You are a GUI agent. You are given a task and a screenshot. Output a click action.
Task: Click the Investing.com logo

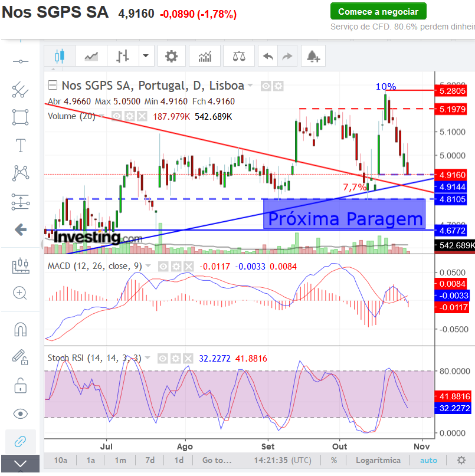pyautogui.click(x=97, y=237)
